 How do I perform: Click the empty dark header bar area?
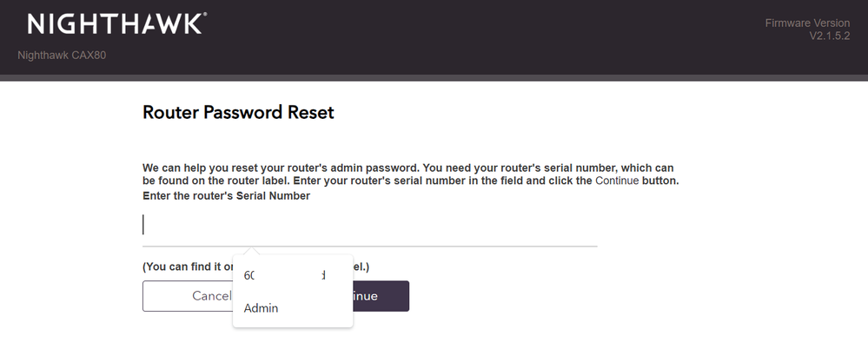[x=478, y=36]
